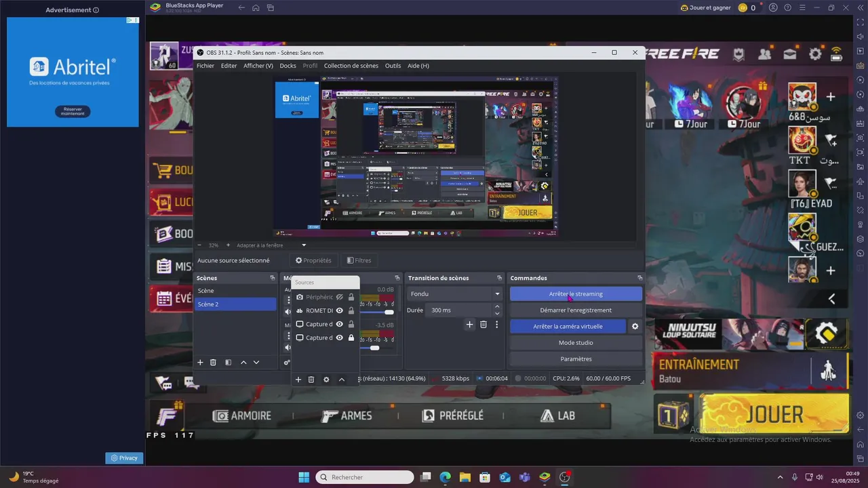Image resolution: width=868 pixels, height=488 pixels.
Task: Move scene down with arrow icon
Action: (x=256, y=363)
